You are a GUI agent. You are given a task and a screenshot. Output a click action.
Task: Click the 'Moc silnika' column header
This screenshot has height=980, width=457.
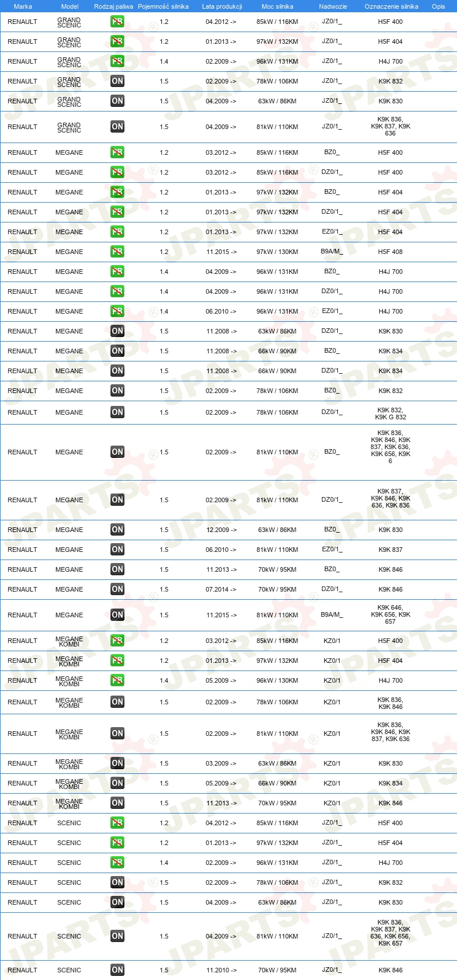pyautogui.click(x=278, y=6)
